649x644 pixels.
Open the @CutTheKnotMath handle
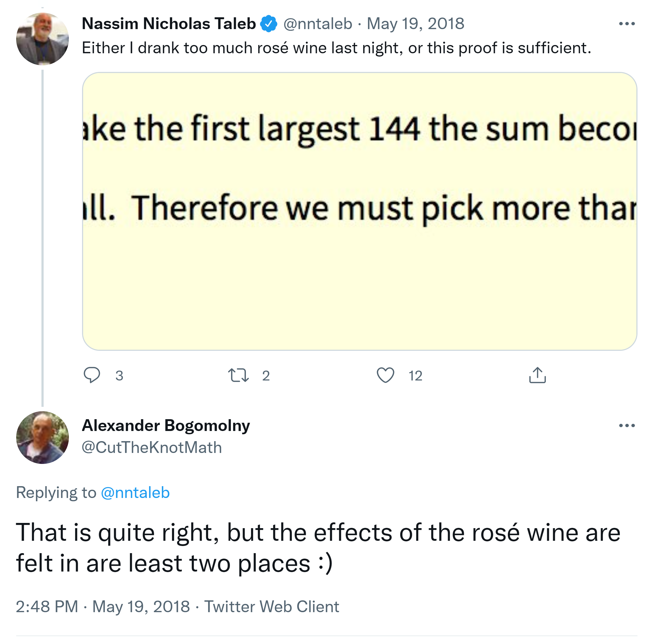(152, 447)
